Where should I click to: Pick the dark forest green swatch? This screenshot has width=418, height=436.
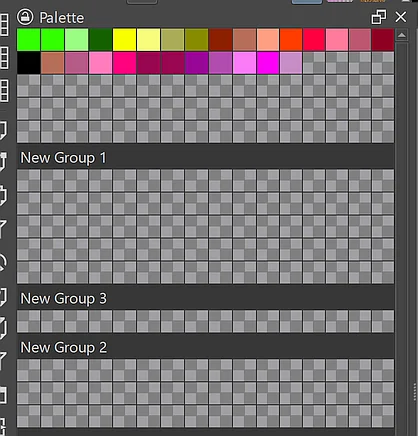(x=100, y=39)
